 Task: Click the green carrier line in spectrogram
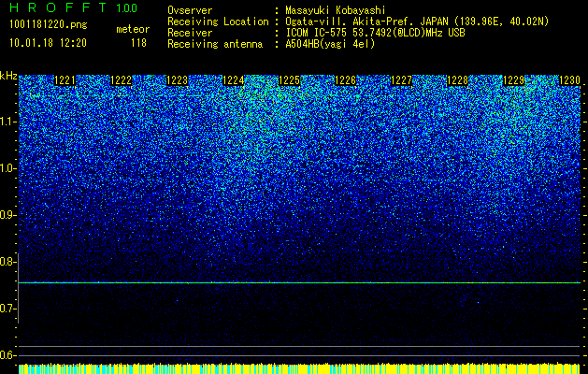click(299, 282)
